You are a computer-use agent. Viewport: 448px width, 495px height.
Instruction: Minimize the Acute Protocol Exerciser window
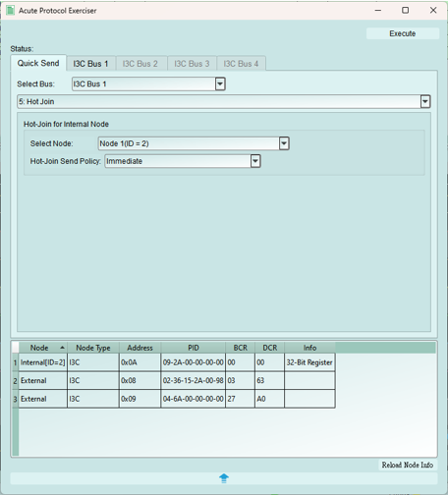(378, 11)
